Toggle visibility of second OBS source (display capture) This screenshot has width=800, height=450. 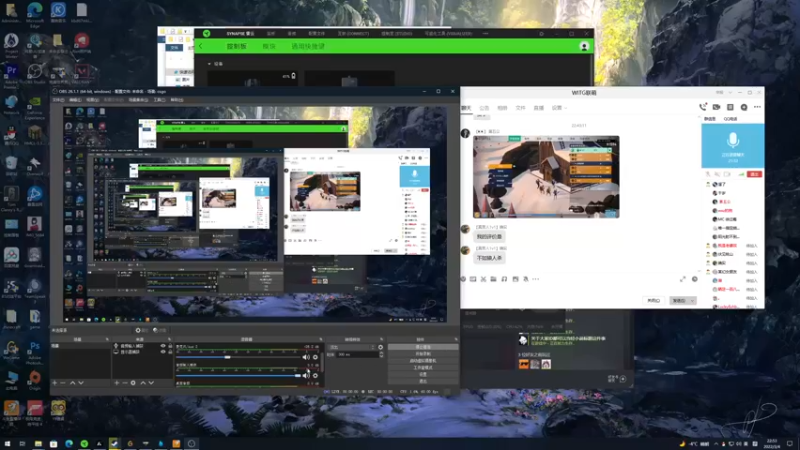[163, 352]
